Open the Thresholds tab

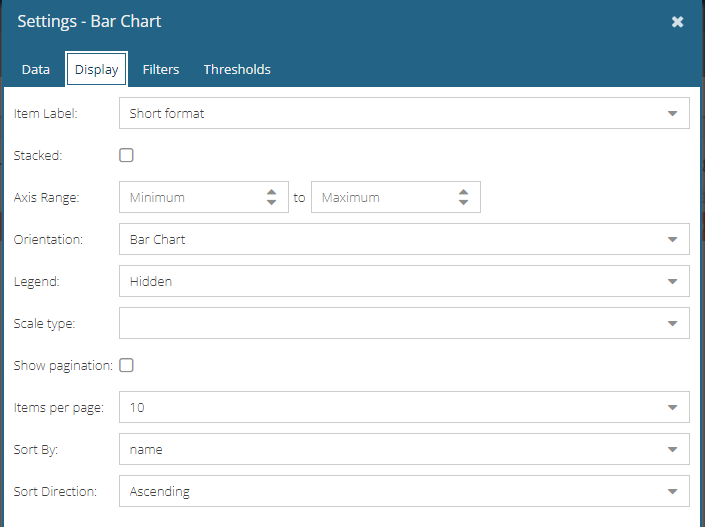point(237,69)
